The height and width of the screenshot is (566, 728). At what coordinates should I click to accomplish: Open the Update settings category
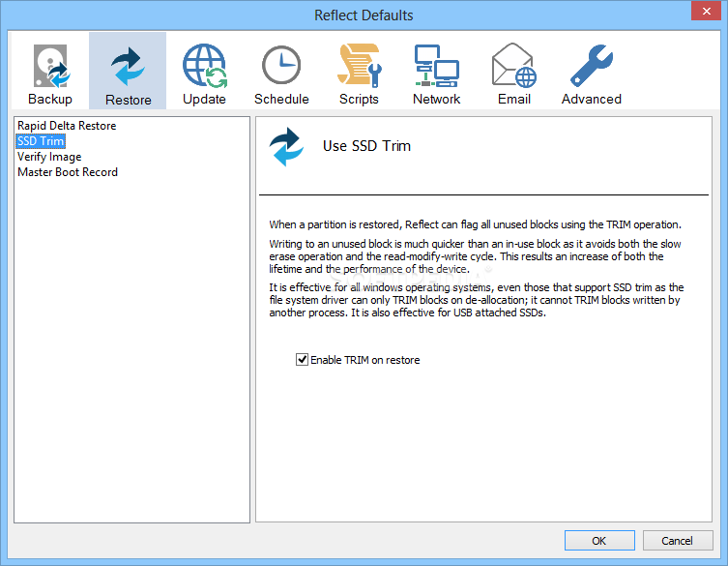tap(204, 71)
